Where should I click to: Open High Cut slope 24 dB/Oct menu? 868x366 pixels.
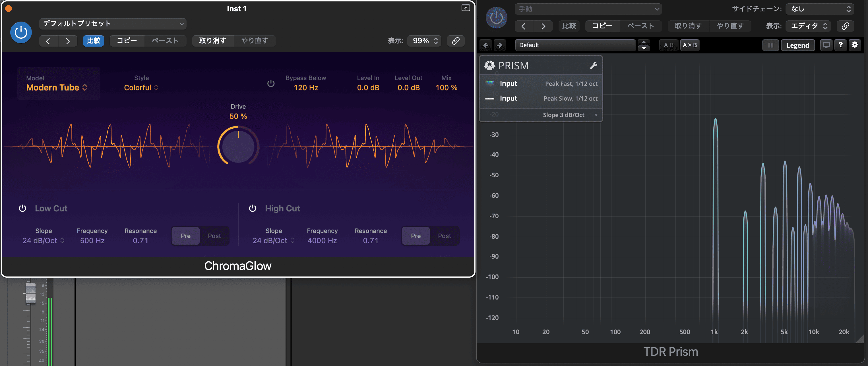(274, 240)
